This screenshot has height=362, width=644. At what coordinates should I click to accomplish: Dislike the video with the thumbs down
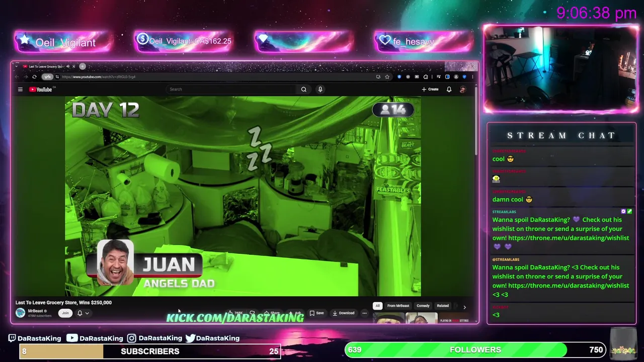pyautogui.click(x=252, y=313)
